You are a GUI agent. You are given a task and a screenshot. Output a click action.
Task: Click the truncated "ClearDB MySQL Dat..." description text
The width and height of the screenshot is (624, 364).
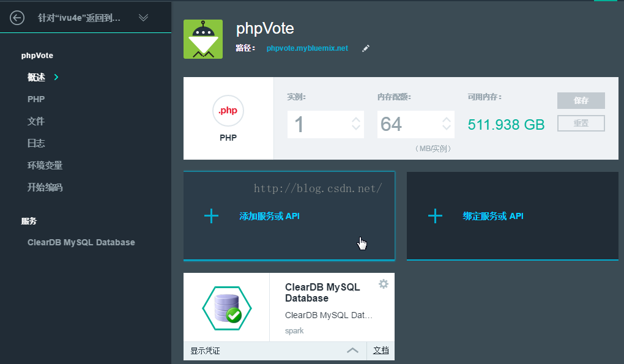329,315
